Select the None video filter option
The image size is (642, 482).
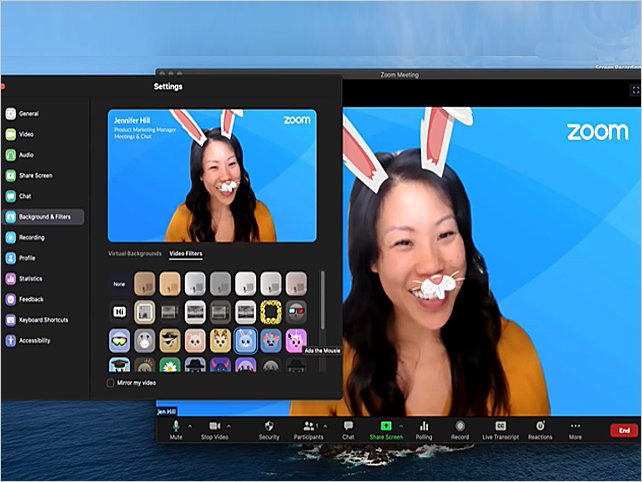(x=119, y=284)
